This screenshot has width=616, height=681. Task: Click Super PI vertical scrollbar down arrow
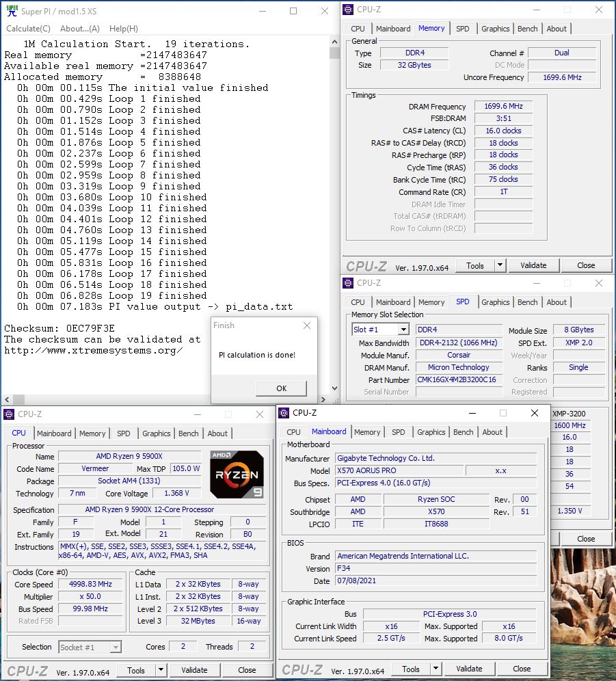click(334, 388)
